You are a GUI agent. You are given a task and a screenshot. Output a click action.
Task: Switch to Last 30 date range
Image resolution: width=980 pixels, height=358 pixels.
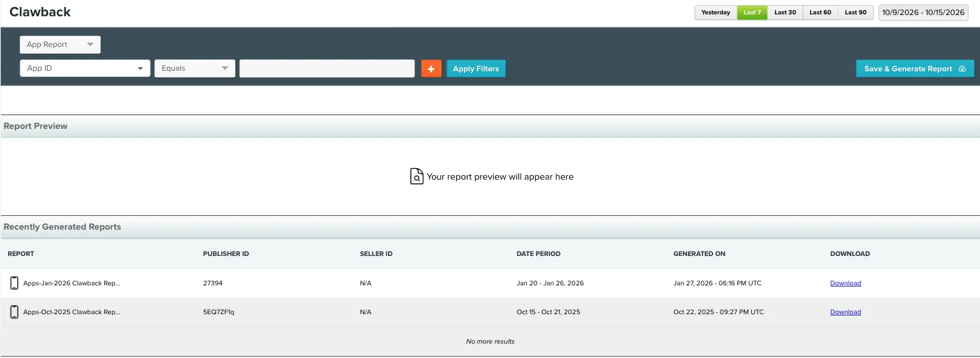[785, 13]
